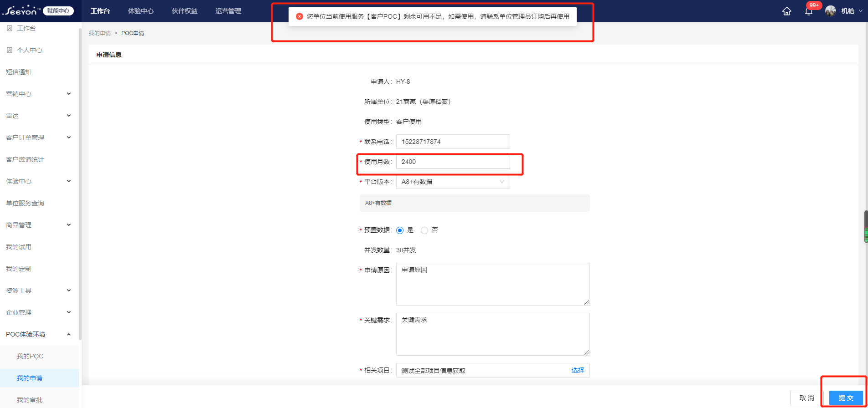868x408 pixels.
Task: Click the 申请原因 text area
Action: pos(493,284)
